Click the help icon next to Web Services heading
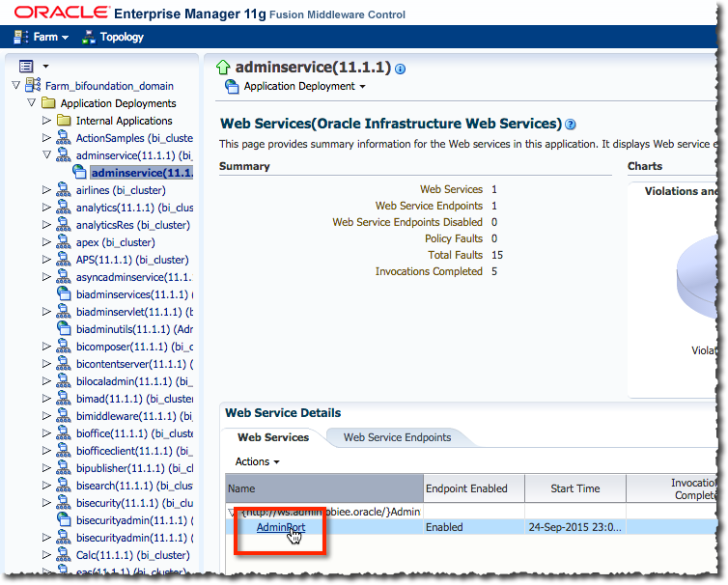 click(571, 125)
